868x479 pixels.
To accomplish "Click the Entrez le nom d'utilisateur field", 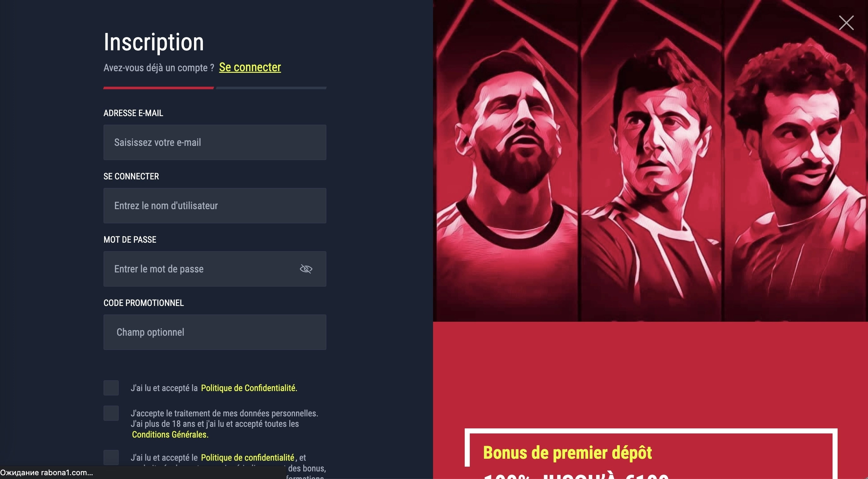I will (215, 205).
